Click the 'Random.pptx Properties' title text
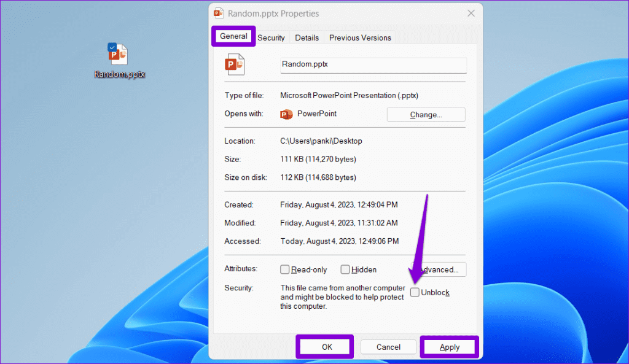 tap(273, 14)
